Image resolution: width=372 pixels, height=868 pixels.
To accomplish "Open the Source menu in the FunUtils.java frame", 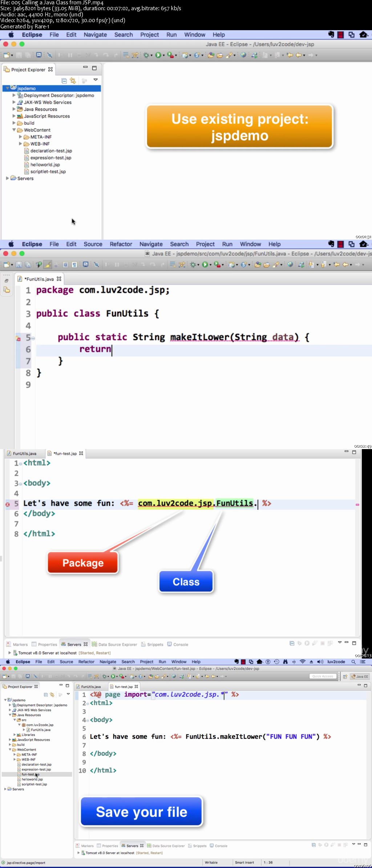I will (93, 244).
